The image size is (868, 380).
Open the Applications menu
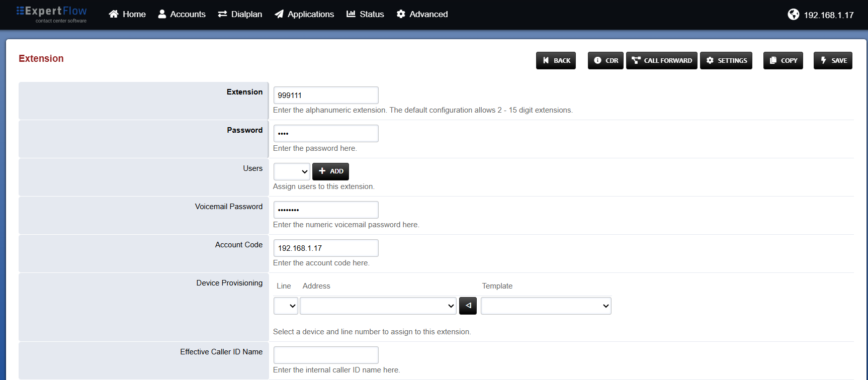(x=304, y=14)
